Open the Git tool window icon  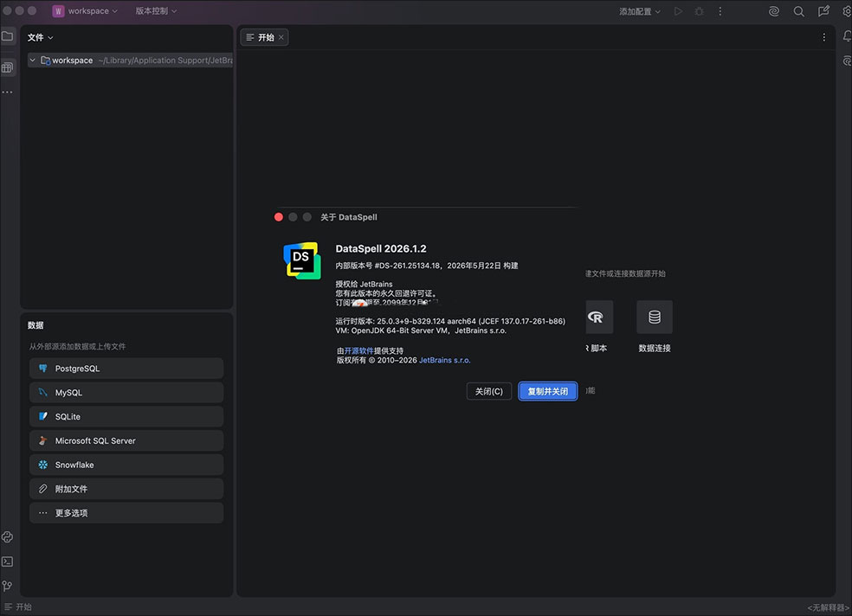8,586
